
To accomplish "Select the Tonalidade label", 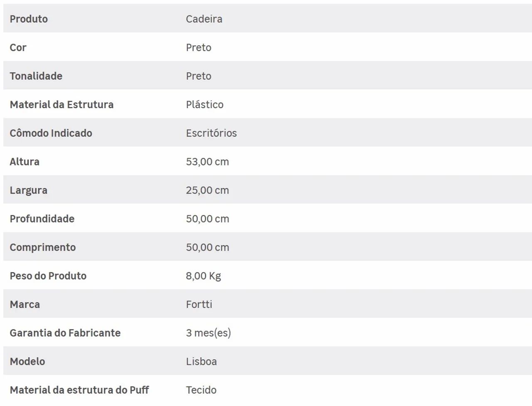I will pyautogui.click(x=36, y=76).
